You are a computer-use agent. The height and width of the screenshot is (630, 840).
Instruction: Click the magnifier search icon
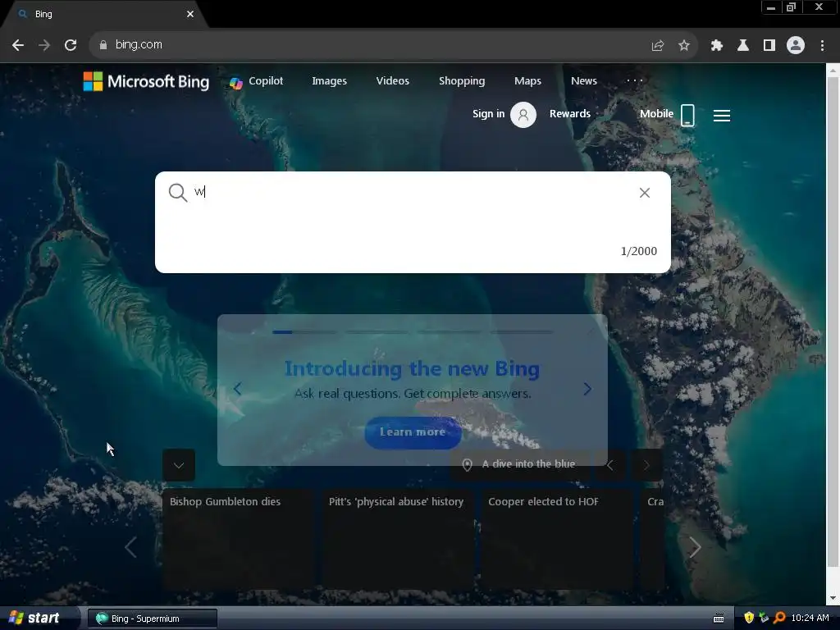tap(178, 192)
